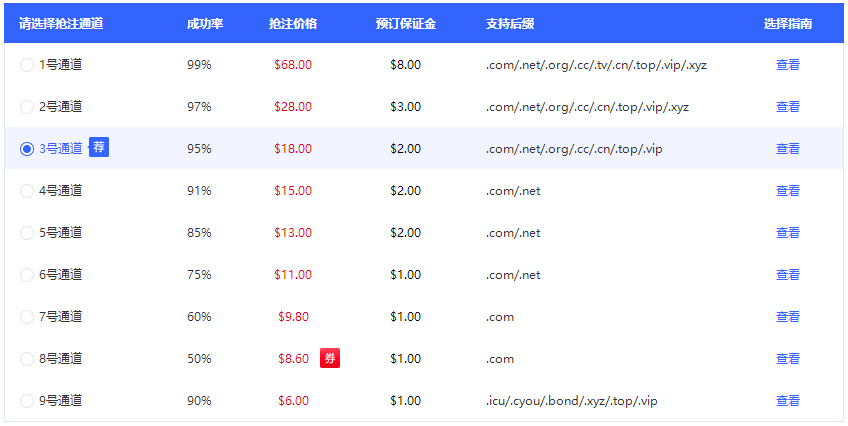
Task: Choose the 4号通道 radio option
Action: point(27,191)
